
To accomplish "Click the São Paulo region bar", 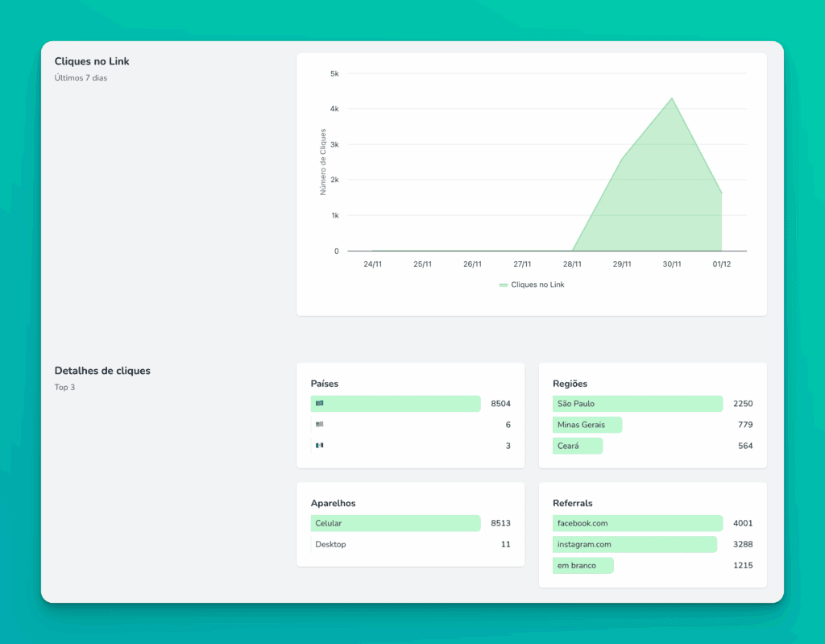I will (637, 403).
